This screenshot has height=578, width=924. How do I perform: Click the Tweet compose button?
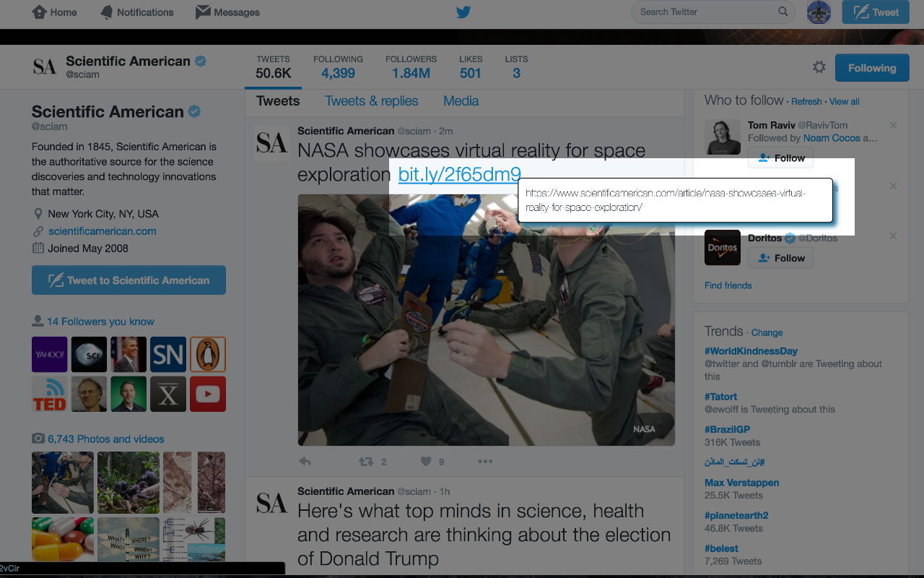pos(876,12)
